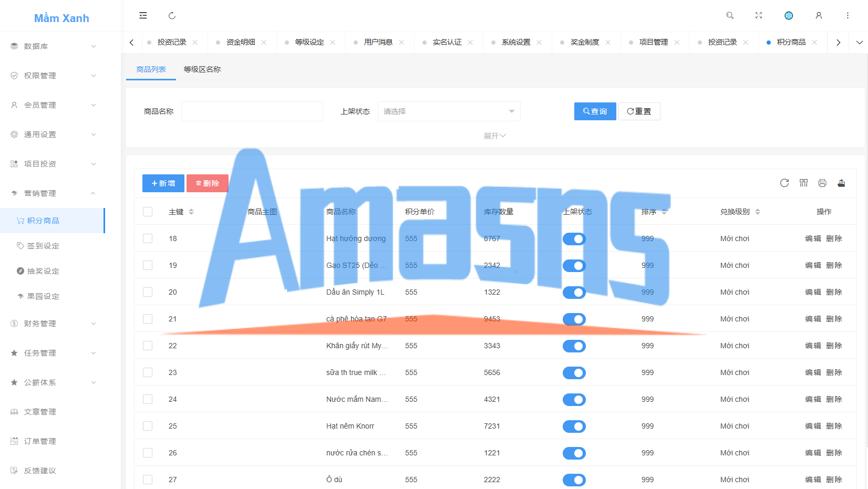This screenshot has width=868, height=489.
Task: Expand the search form with 展开
Action: pyautogui.click(x=494, y=136)
